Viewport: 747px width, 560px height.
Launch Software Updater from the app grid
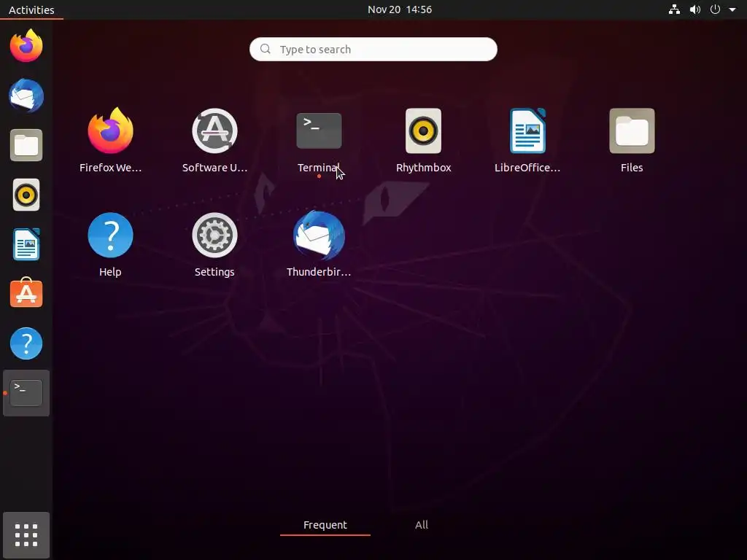coord(214,131)
